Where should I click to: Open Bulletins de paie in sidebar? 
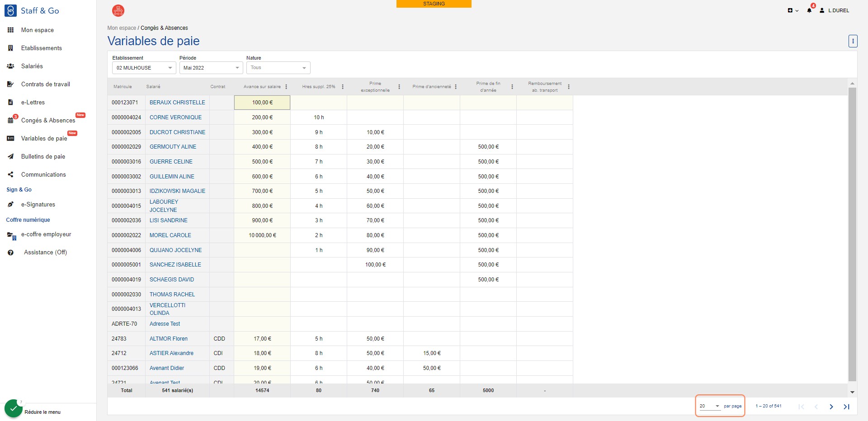43,157
